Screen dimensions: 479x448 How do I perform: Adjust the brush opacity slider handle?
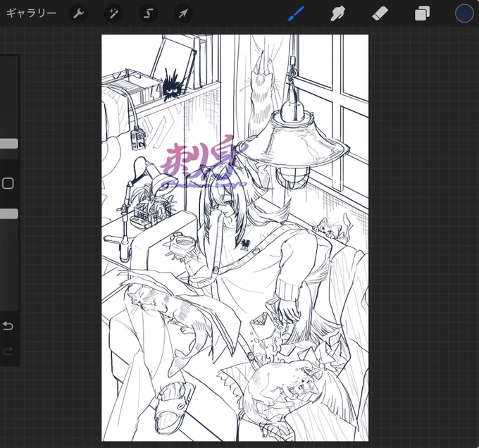coord(8,213)
